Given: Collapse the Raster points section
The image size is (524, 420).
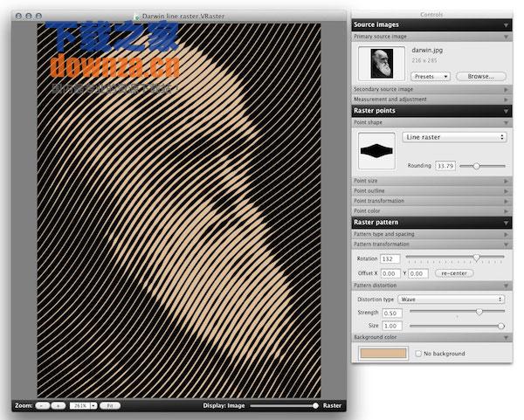Looking at the screenshot, I should (506, 111).
